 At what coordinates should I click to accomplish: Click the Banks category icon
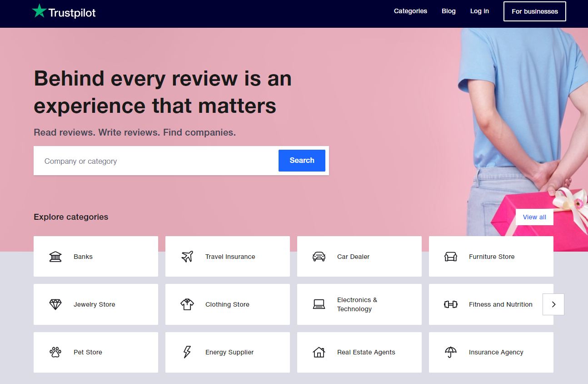pyautogui.click(x=55, y=256)
